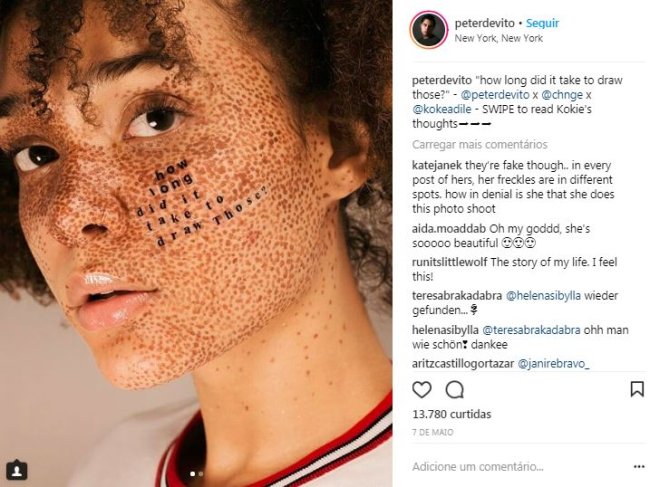The image size is (650, 487).
Task: Open the three-dots more options menu
Action: (x=638, y=465)
